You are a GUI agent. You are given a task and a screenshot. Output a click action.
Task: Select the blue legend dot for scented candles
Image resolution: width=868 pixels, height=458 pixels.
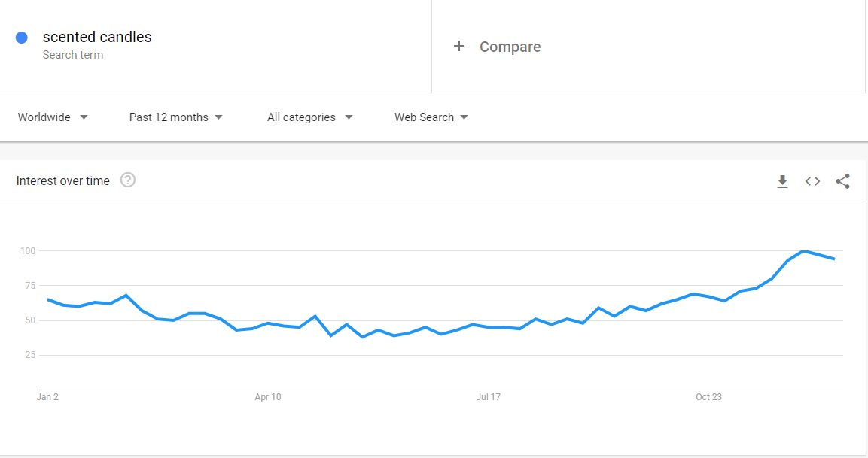pos(21,37)
